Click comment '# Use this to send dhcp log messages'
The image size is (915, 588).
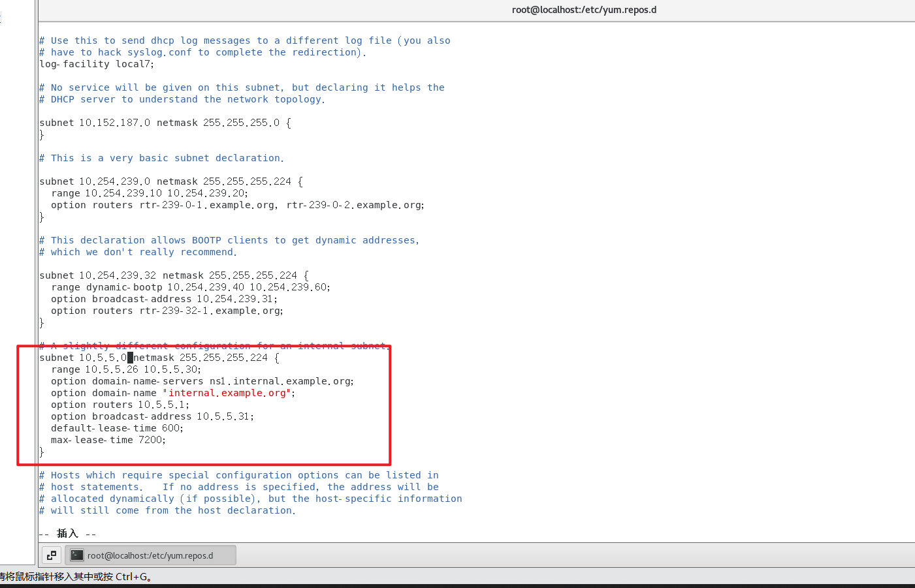point(245,40)
